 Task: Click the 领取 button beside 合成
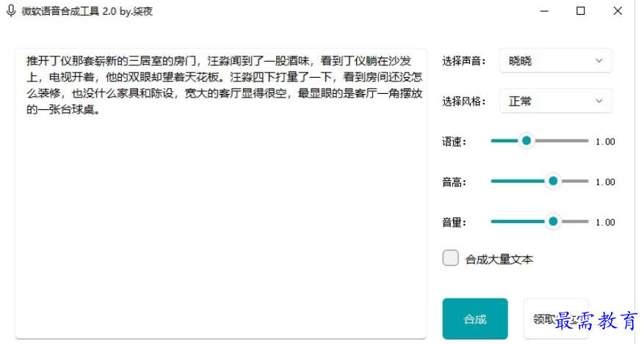point(556,319)
